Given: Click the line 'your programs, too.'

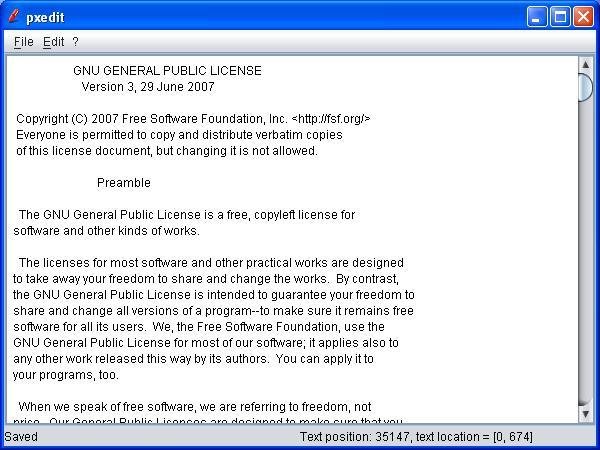Looking at the screenshot, I should pos(66,375).
